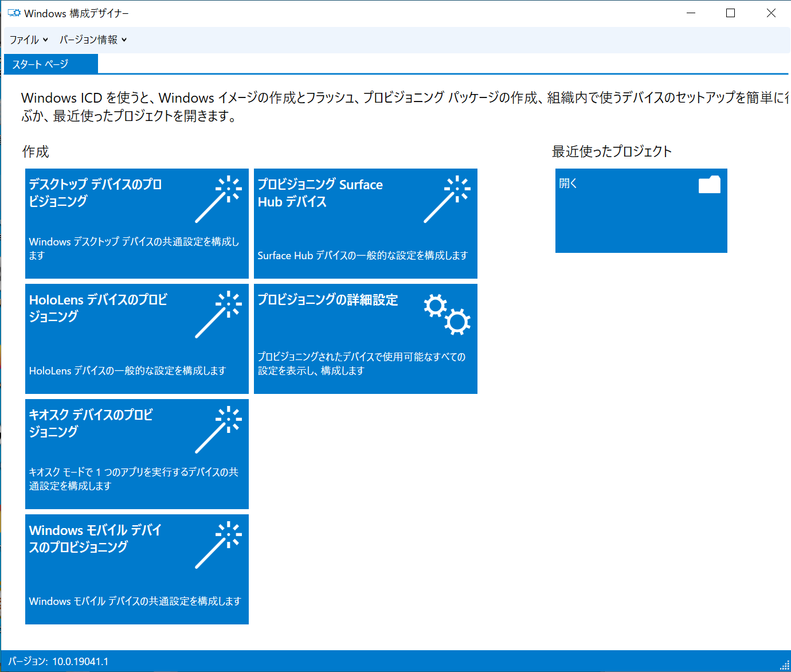Click the wand icon on プロビジョニング Surface Hub デバイス tile
Image resolution: width=791 pixels, height=672 pixels.
click(x=447, y=199)
